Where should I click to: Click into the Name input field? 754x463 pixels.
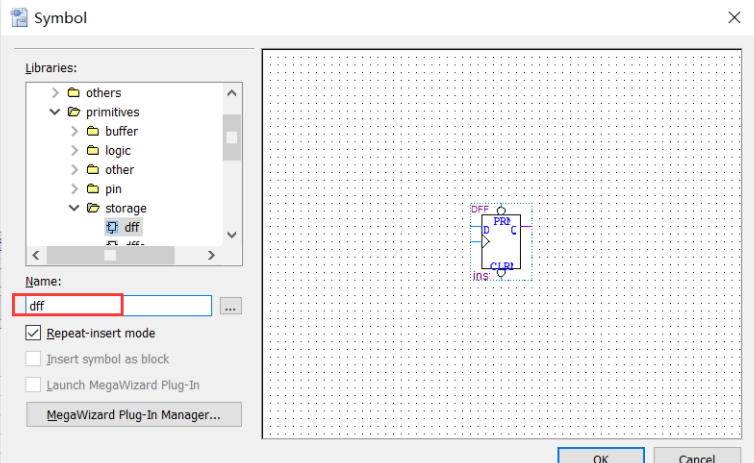(x=118, y=306)
